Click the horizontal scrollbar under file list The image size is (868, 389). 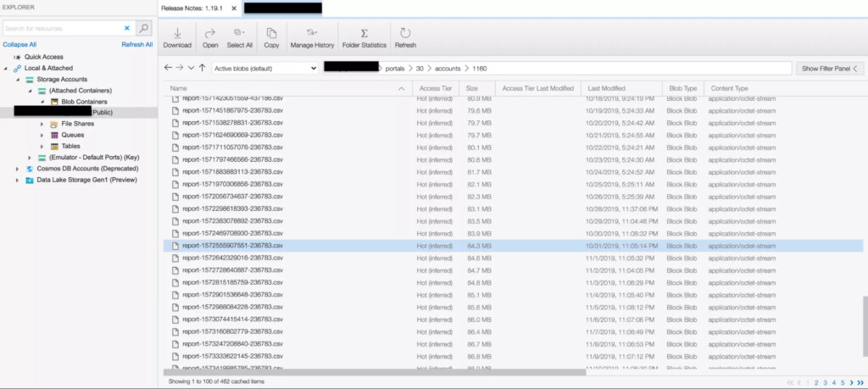point(375,372)
